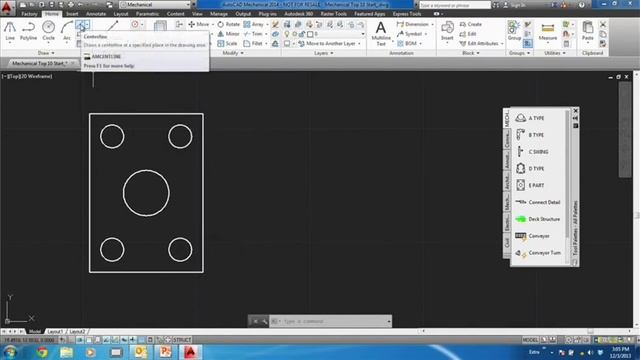The image size is (640, 360).
Task: Open the Annotate ribbon tab
Action: point(96,14)
